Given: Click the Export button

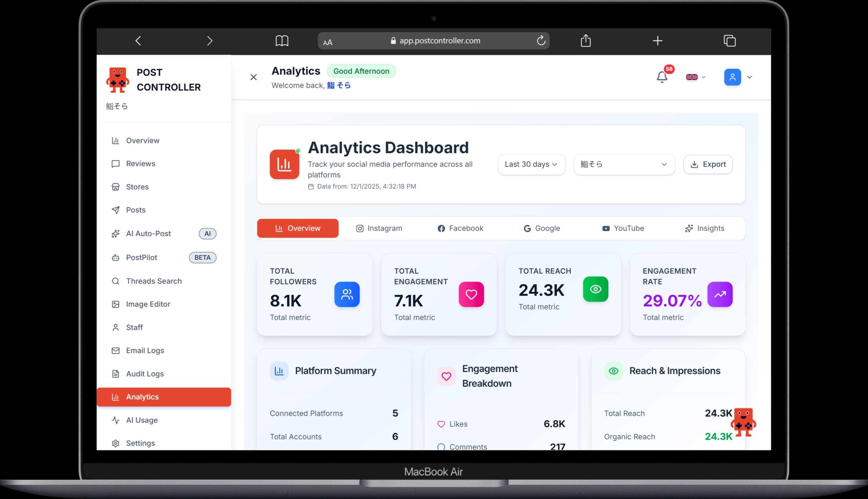Looking at the screenshot, I should coord(708,164).
